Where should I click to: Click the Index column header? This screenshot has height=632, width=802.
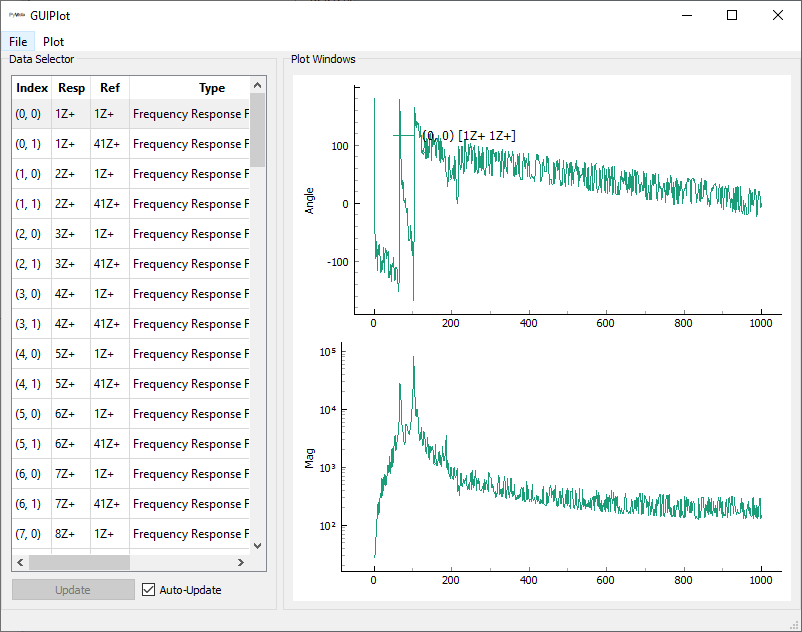(x=32, y=88)
